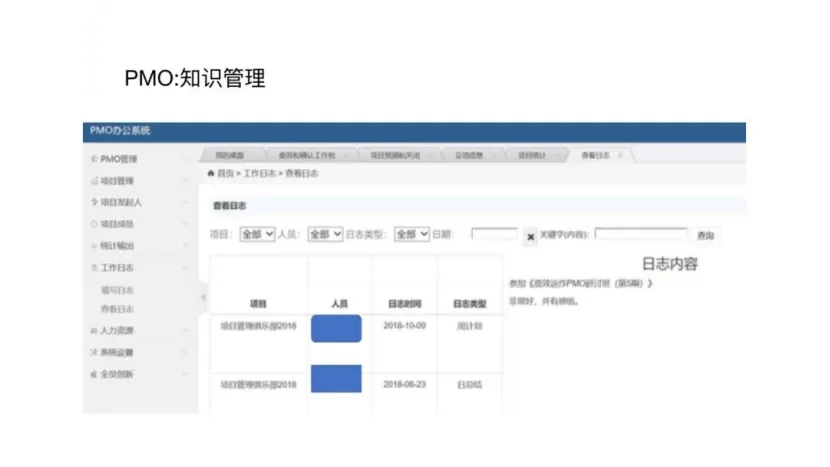Viewport: 830px width, 467px height.
Task: Switch to the 我的桌面 tab
Action: coord(230,155)
